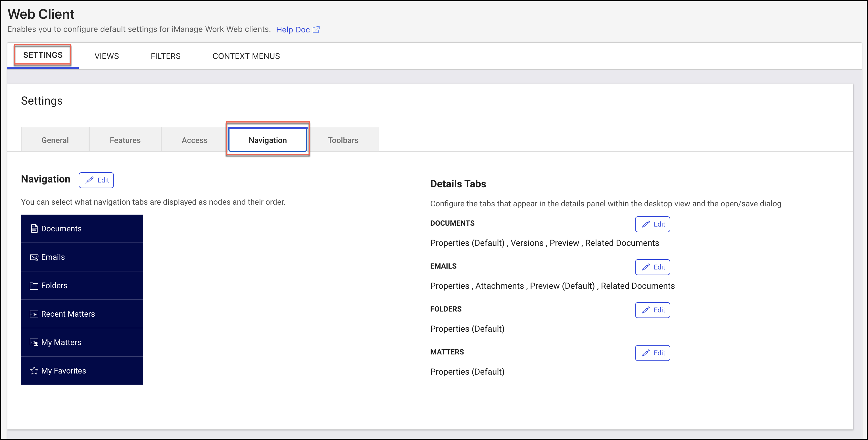Edit the MATTERS details tabs configuration

click(x=652, y=353)
